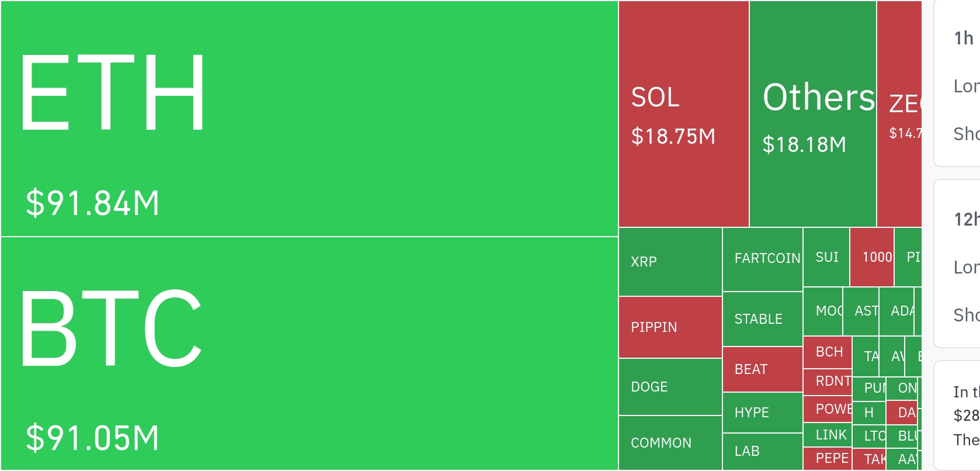Select the FARTCOIN tile
Viewport: 980px width, 471px height.
click(x=762, y=259)
